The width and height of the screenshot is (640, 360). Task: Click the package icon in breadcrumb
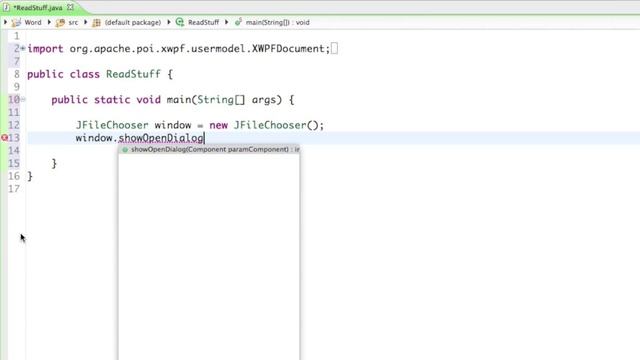(96, 22)
